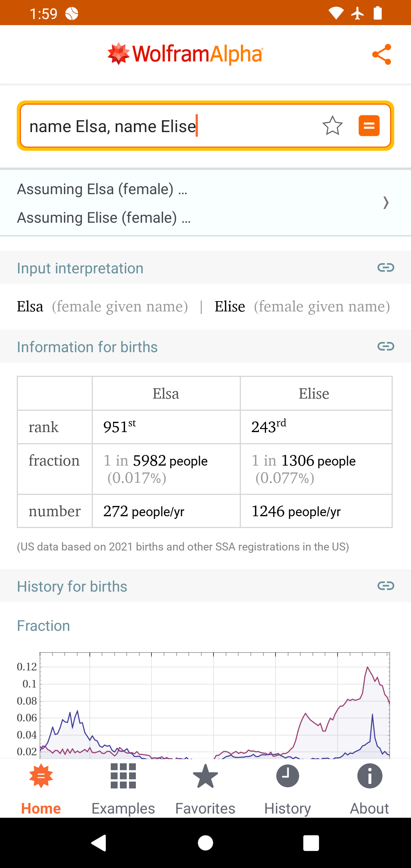Expand assumptions with the chevron arrow
411x868 pixels.
point(386,203)
